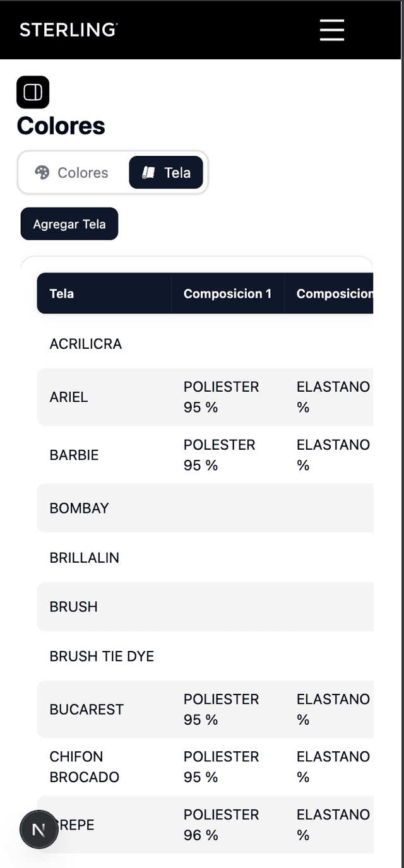Screen dimensions: 404x868
Task: Click the fabric roll icon in Tela tab
Action: 149,173
